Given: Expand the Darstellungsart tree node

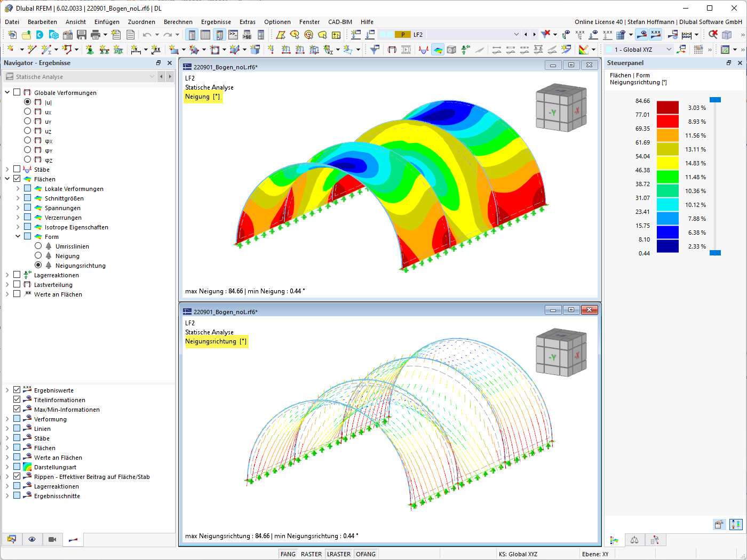Looking at the screenshot, I should coord(7,467).
